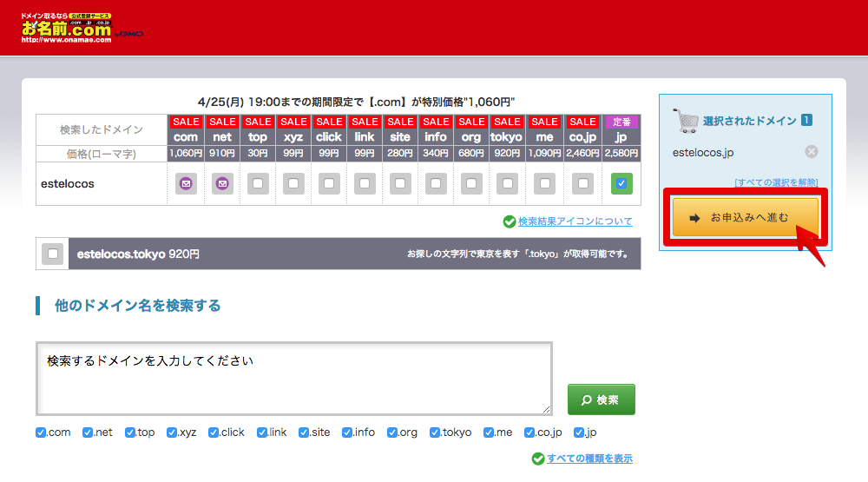Image resolution: width=868 pixels, height=482 pixels.
Task: Click the com column header
Action: [186, 137]
